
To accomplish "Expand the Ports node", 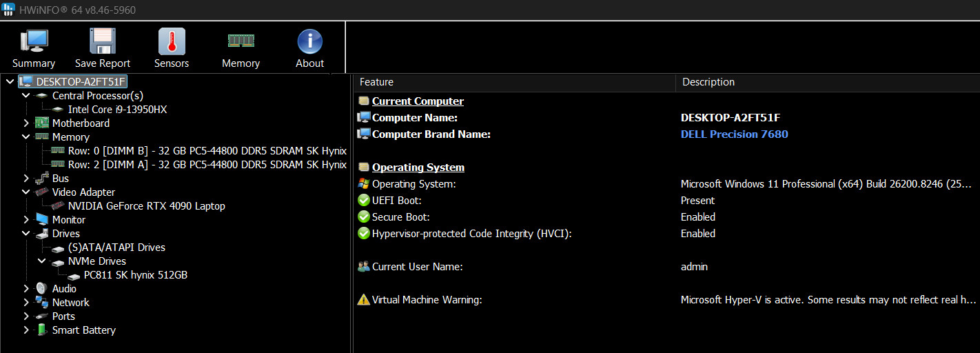I will tap(26, 316).
